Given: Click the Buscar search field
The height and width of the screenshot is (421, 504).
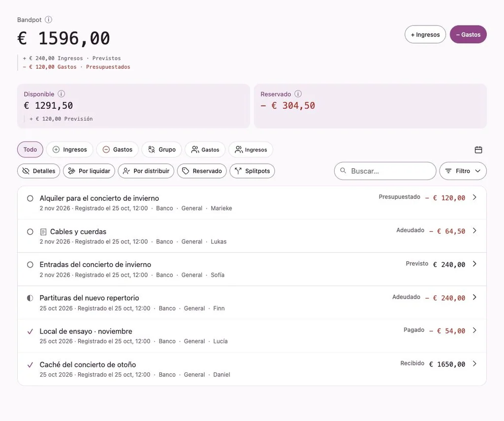Looking at the screenshot, I should (x=385, y=171).
